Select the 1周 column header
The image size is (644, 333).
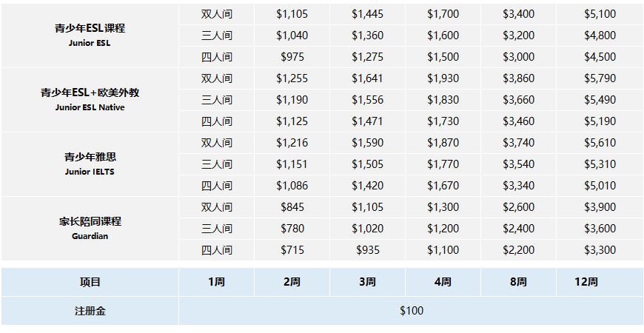pos(216,282)
